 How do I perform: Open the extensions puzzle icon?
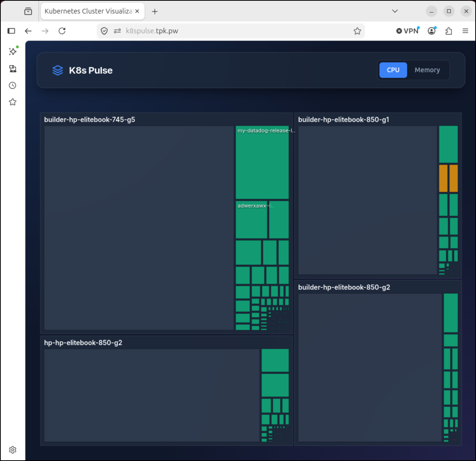[x=449, y=31]
